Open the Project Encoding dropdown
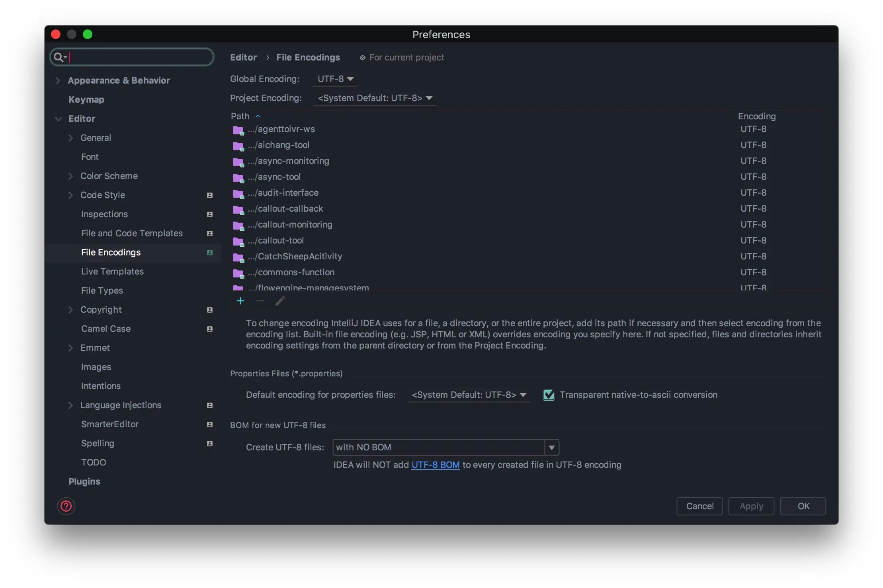Screen dimensions: 883x588 (x=374, y=98)
